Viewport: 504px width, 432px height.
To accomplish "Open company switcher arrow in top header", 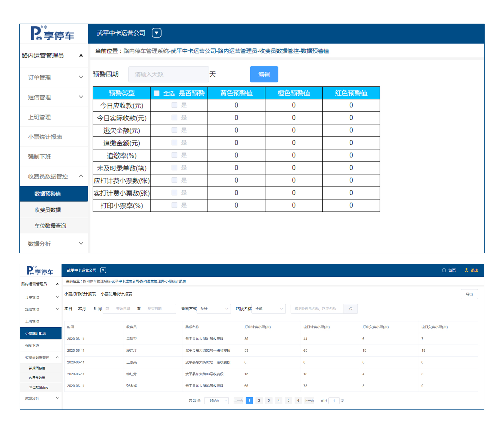I will pos(157,33).
